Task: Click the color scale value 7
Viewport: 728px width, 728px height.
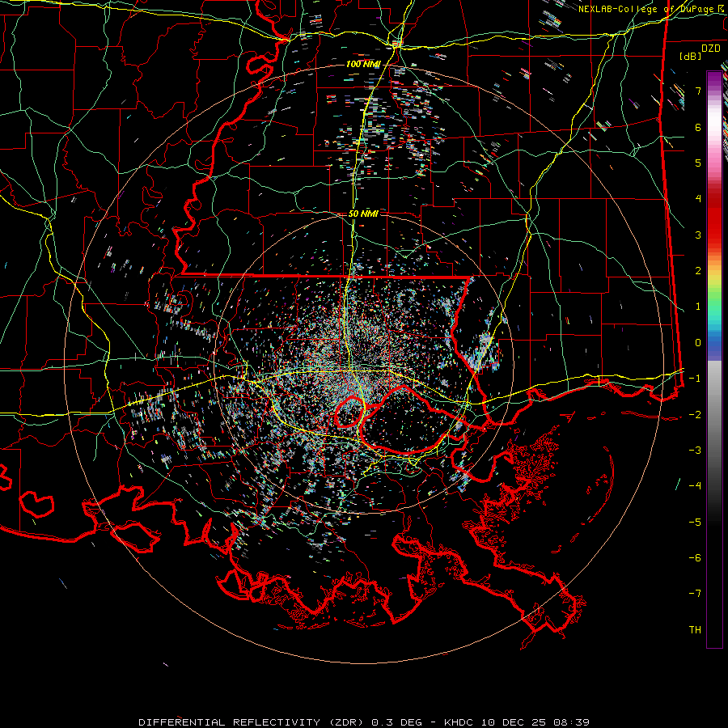Action: tap(698, 91)
